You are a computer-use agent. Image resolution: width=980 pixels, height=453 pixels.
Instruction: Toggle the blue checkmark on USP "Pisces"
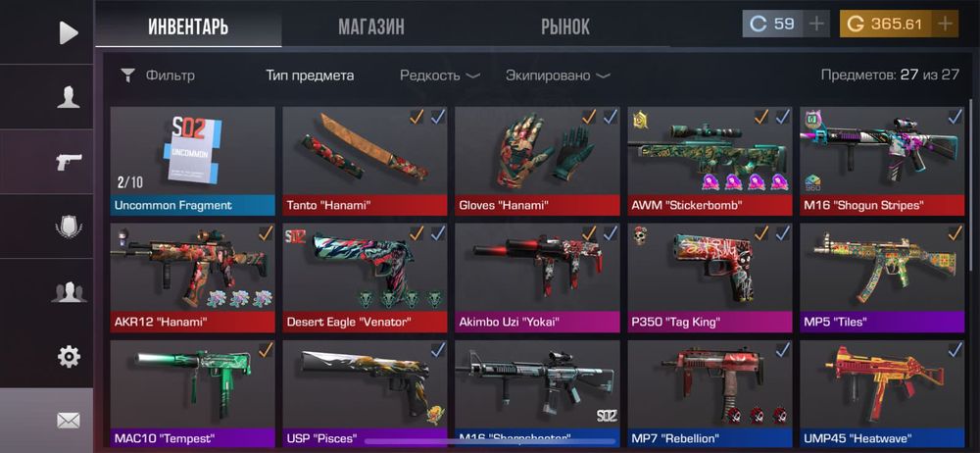click(438, 349)
